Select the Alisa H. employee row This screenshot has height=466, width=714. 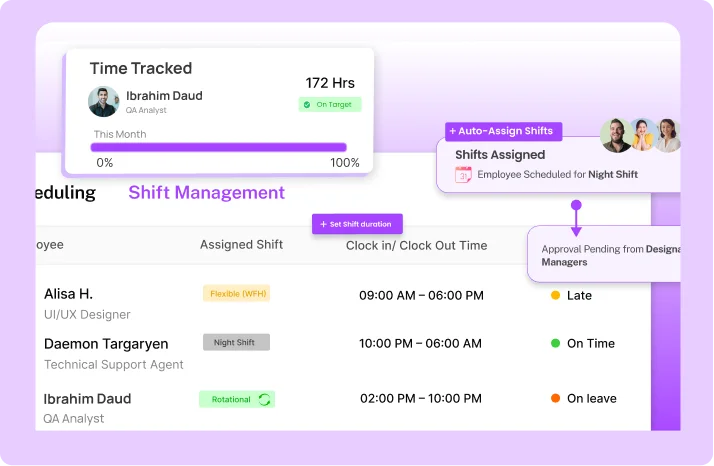[68, 294]
